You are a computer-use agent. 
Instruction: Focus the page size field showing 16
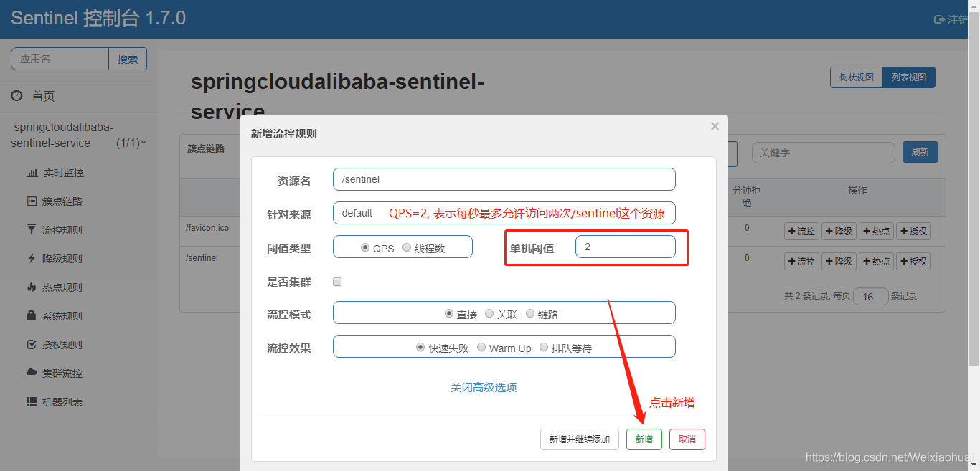pos(871,296)
